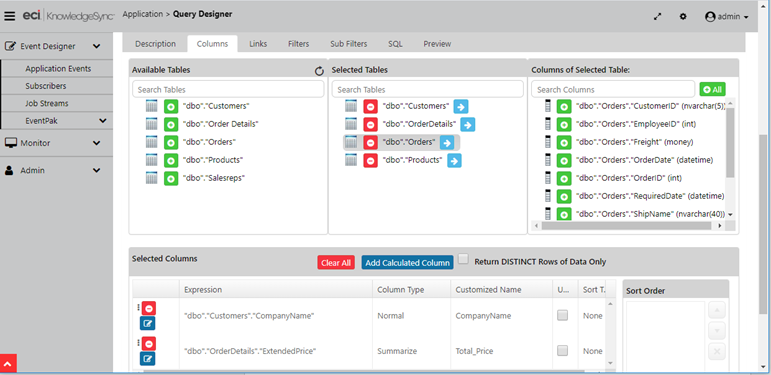
Task: Open the settings gear icon
Action: pos(683,16)
